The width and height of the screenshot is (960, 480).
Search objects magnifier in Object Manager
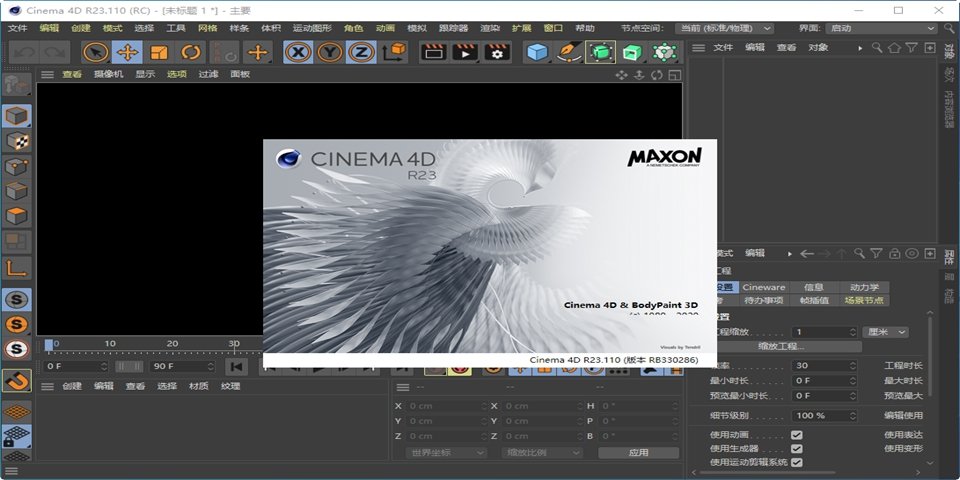coord(877,47)
